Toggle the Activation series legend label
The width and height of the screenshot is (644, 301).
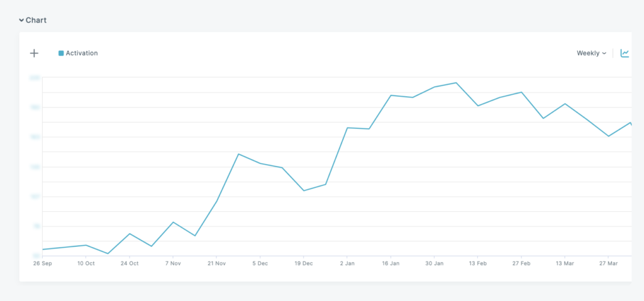[82, 53]
